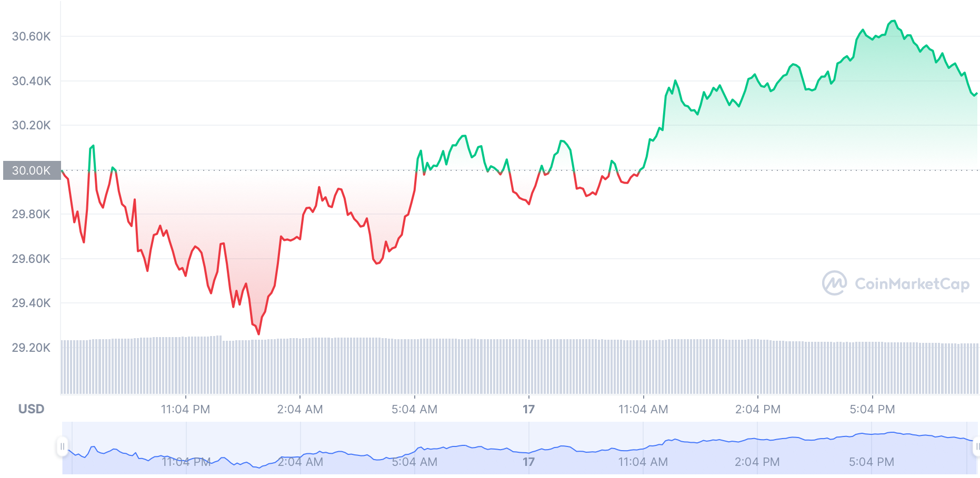Grab the left range handle of the navigator
This screenshot has width=980, height=478.
point(62,447)
